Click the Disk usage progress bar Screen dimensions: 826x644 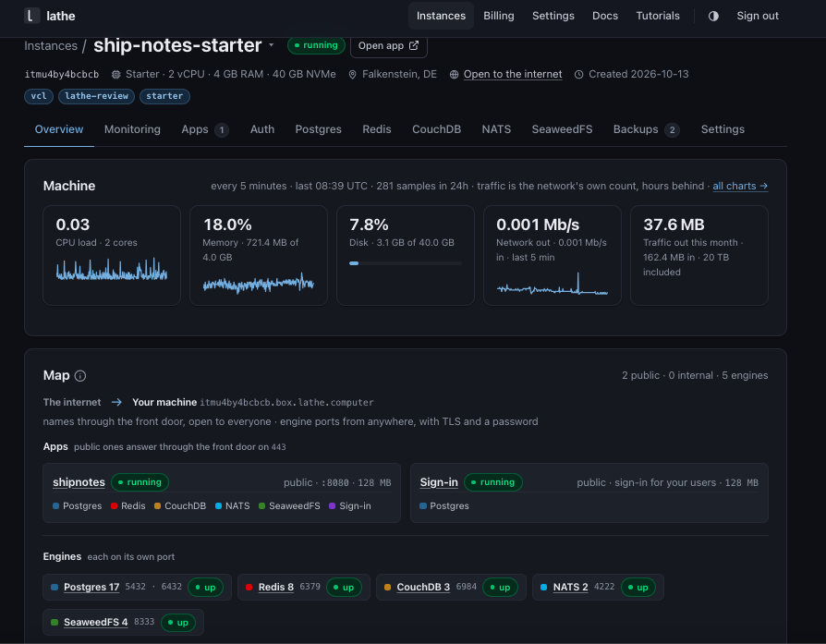(x=405, y=263)
